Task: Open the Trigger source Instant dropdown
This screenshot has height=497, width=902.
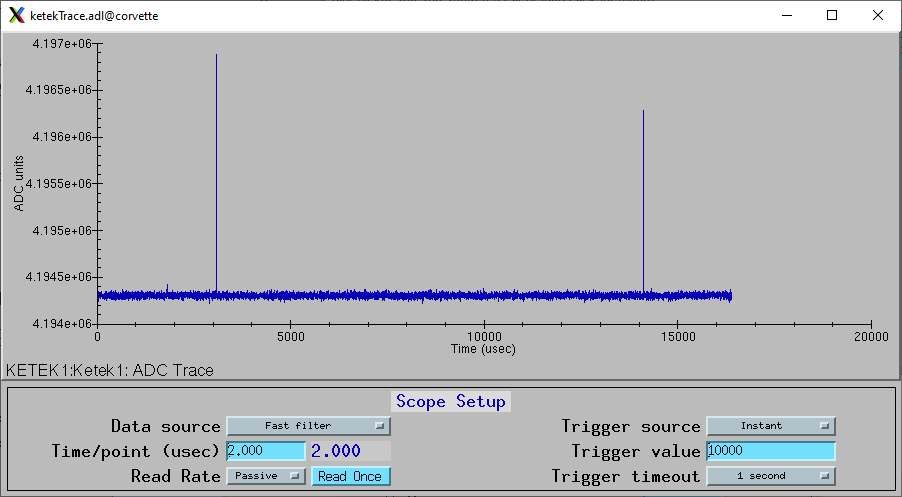Action: pyautogui.click(x=771, y=426)
